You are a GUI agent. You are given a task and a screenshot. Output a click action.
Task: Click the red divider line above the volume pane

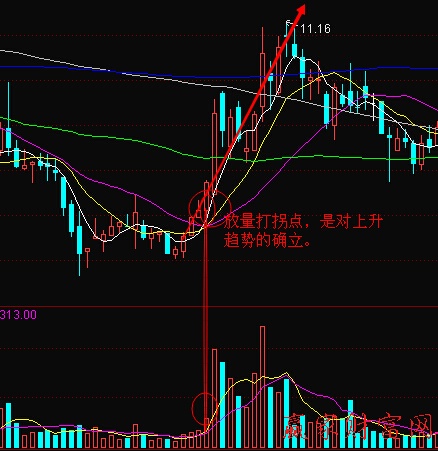(219, 306)
